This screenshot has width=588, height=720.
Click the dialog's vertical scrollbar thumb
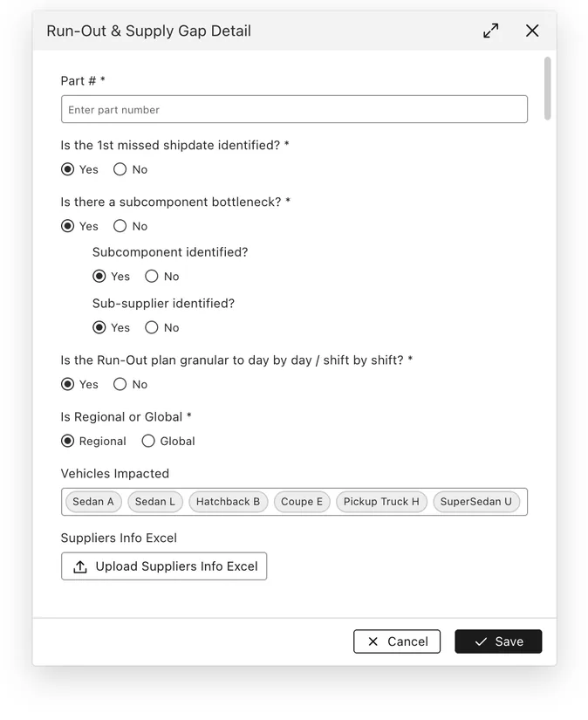[x=547, y=89]
